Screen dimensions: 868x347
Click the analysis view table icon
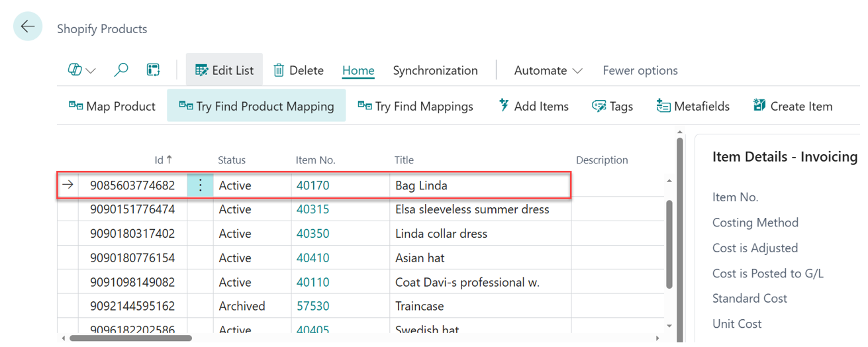coord(154,70)
